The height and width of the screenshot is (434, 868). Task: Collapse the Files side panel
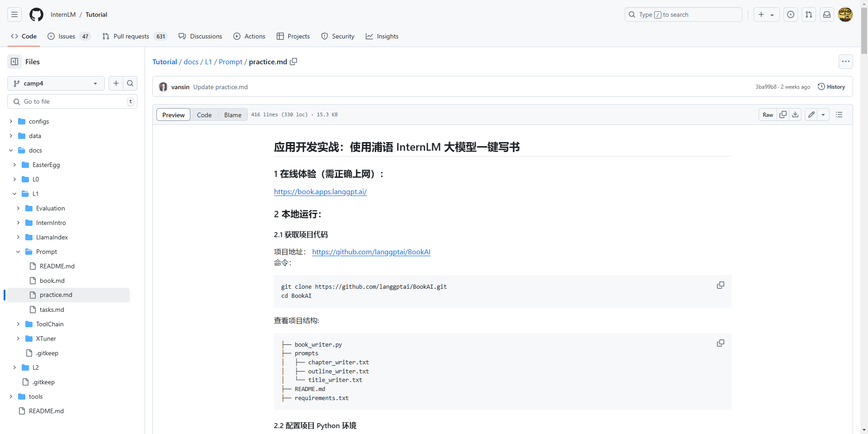click(14, 62)
